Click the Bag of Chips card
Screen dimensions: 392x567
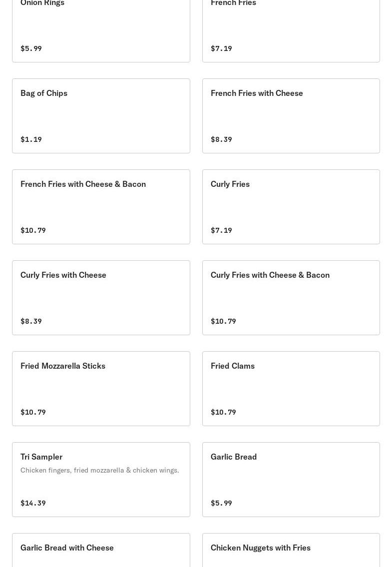101,115
